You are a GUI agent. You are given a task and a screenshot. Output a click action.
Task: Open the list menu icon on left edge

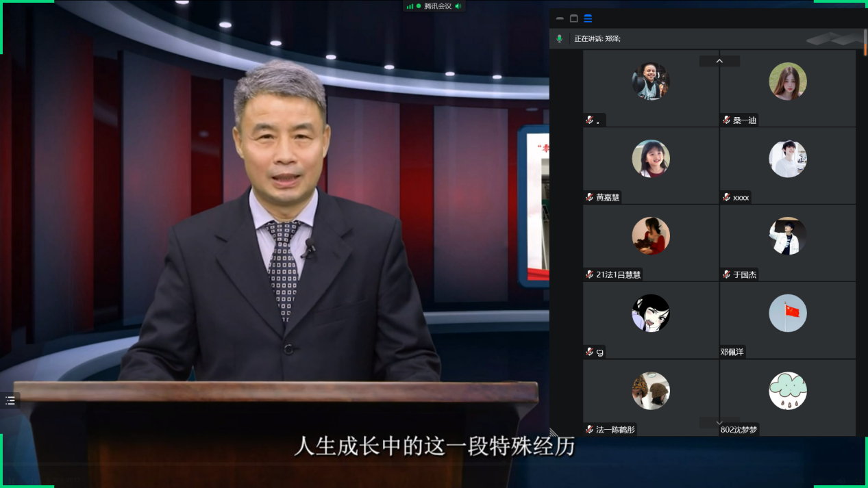tap(10, 400)
